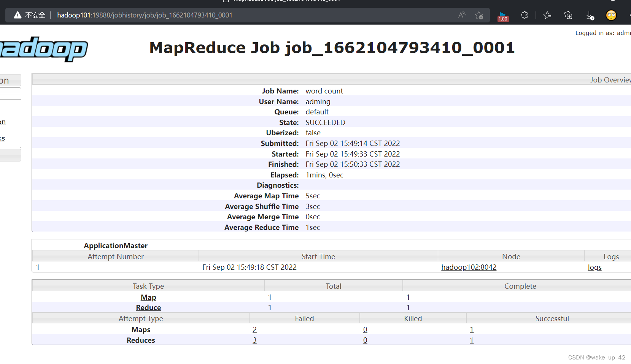
Task: Click the page title MapReduce Job heading
Action: tap(332, 48)
